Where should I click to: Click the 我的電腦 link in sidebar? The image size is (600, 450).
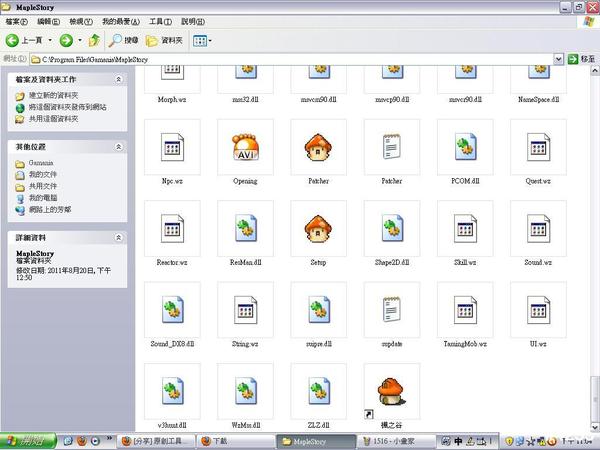42,198
